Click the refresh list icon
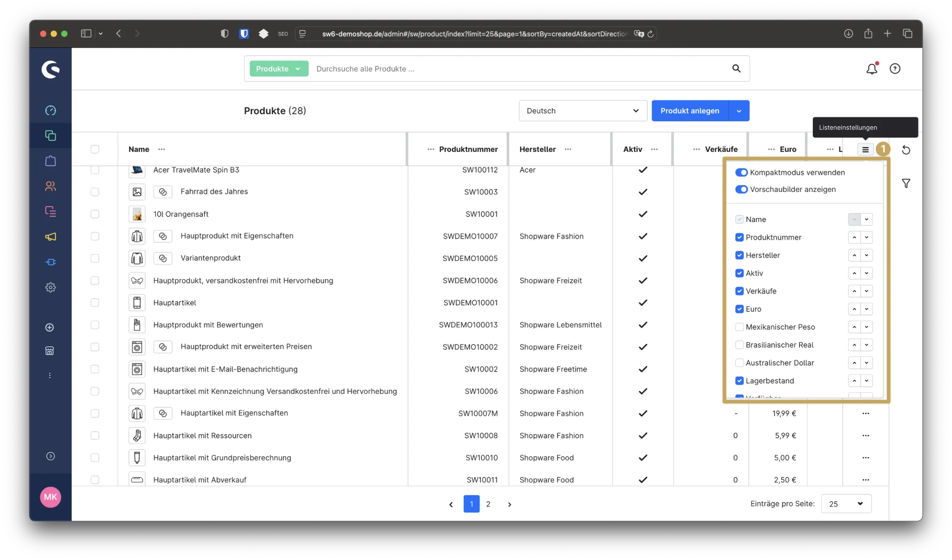Image resolution: width=952 pixels, height=560 pixels. coord(906,150)
